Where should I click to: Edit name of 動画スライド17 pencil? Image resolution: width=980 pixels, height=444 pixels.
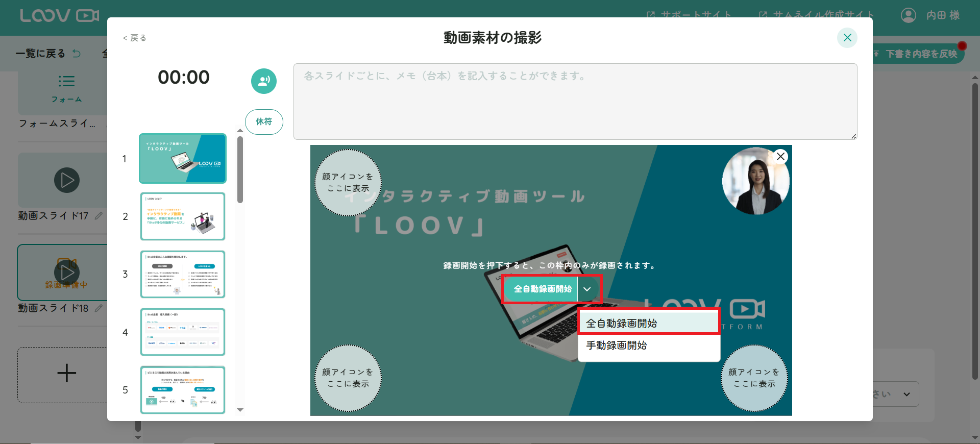99,216
